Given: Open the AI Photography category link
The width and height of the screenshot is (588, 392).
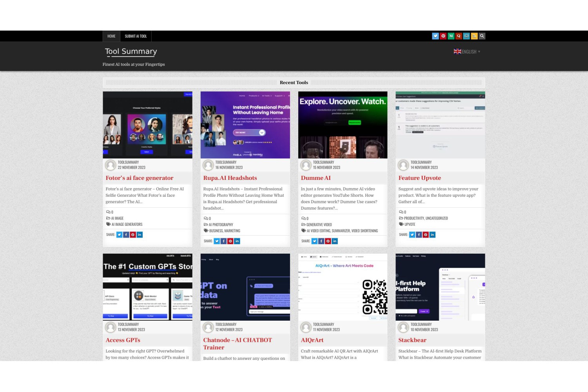Looking at the screenshot, I should [x=221, y=225].
